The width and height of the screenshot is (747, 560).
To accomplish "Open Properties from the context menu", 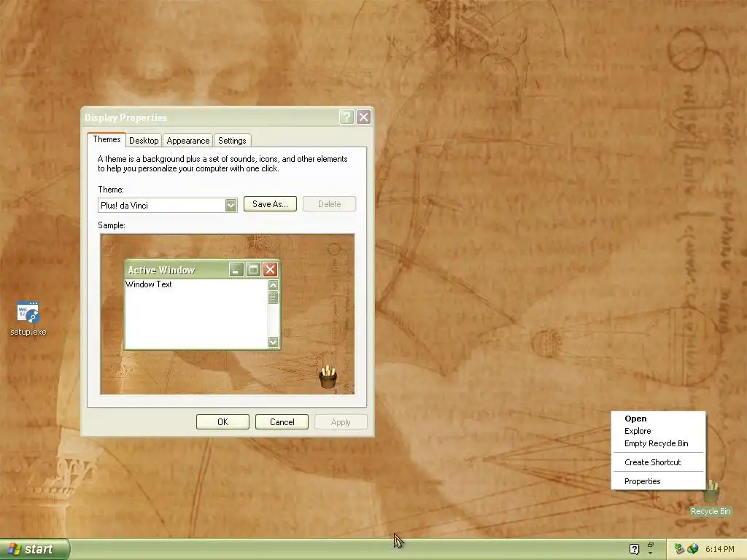I will tap(659, 481).
